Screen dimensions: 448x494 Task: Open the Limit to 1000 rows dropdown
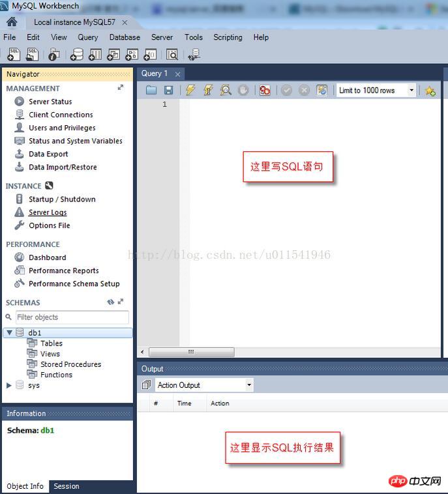[411, 91]
